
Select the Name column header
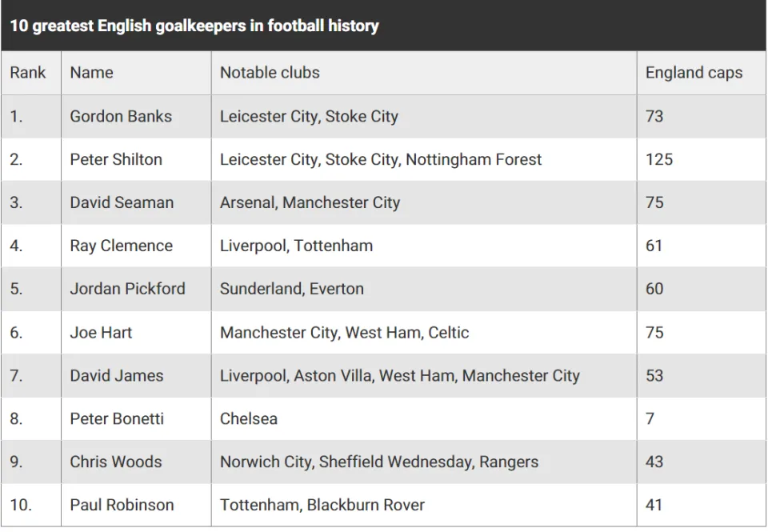136,73
